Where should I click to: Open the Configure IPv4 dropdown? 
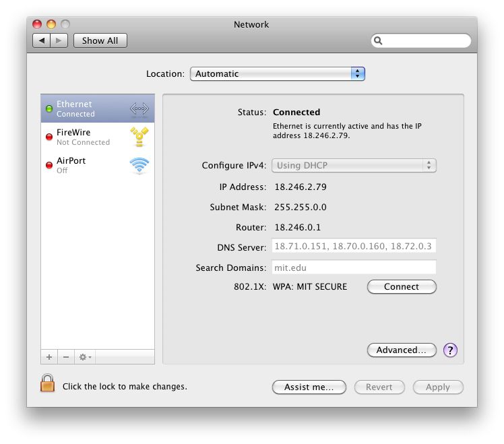pyautogui.click(x=354, y=165)
